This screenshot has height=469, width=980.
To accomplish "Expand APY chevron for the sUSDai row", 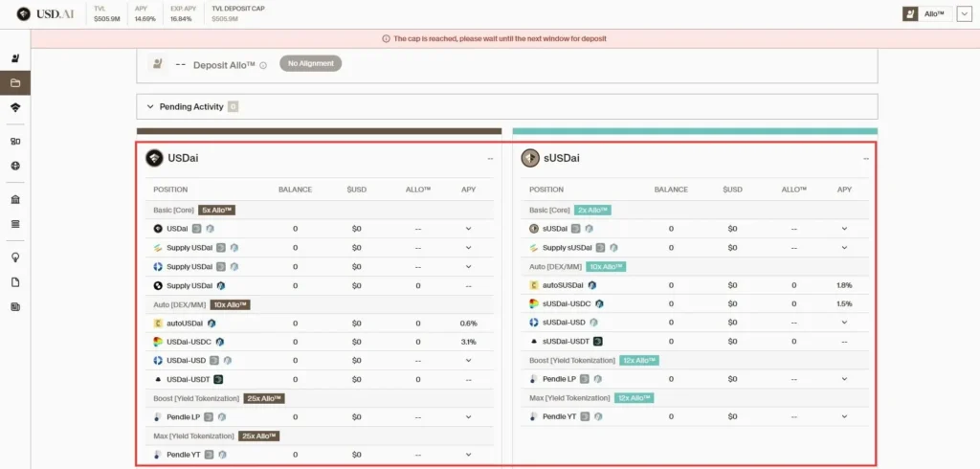I will tap(844, 229).
